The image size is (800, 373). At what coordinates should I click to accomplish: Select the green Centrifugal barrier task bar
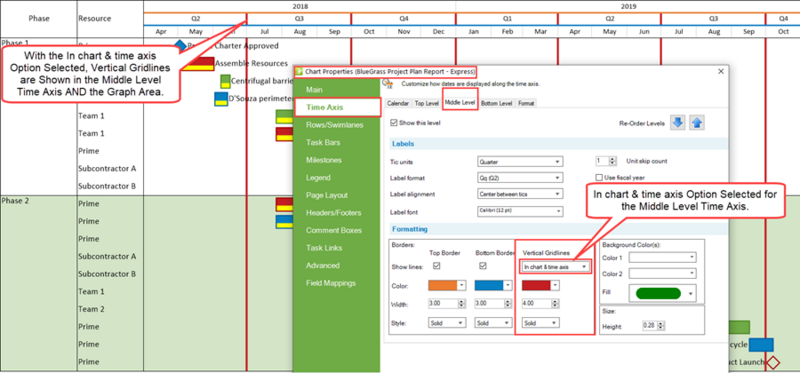[x=225, y=81]
